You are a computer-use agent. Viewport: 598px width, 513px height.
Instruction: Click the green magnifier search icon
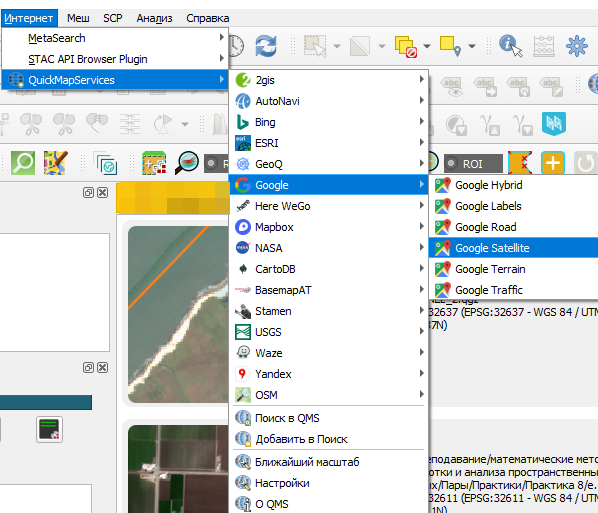click(23, 163)
